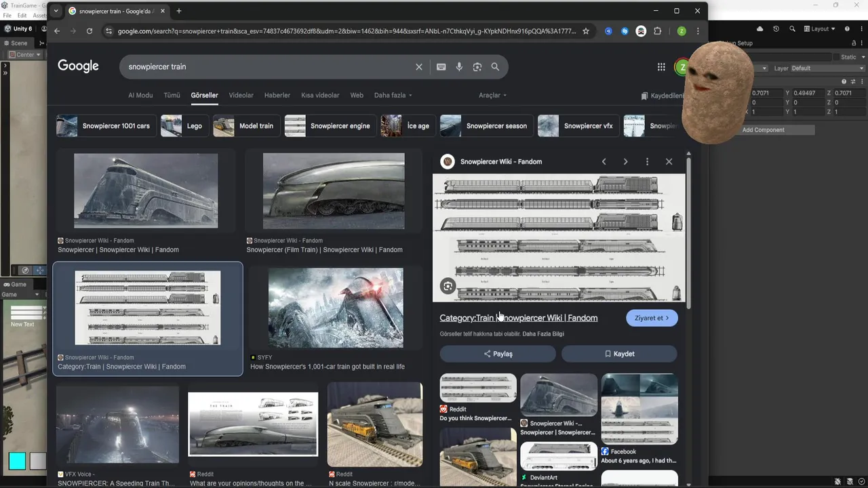868x488 pixels.
Task: Open the Center pivot dropdown in Scene
Action: [x=25, y=54]
